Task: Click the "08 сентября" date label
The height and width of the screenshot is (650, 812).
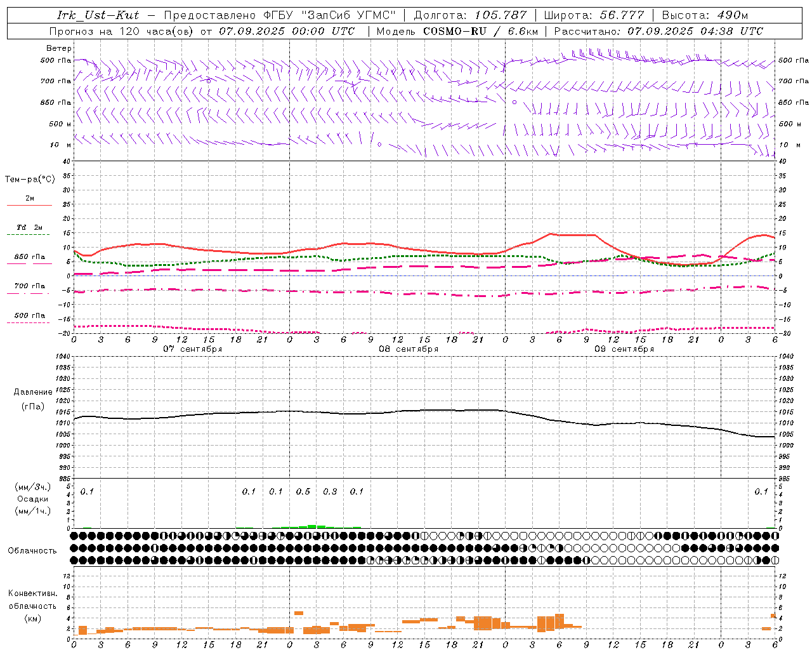Action: tap(409, 349)
